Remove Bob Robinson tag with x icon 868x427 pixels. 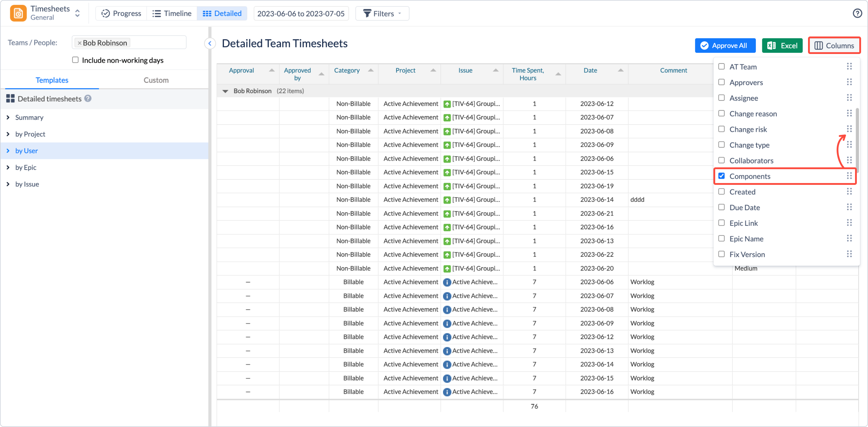80,43
